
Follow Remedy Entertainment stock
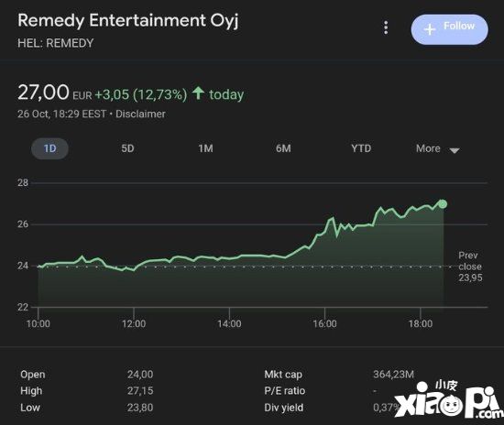(x=449, y=29)
